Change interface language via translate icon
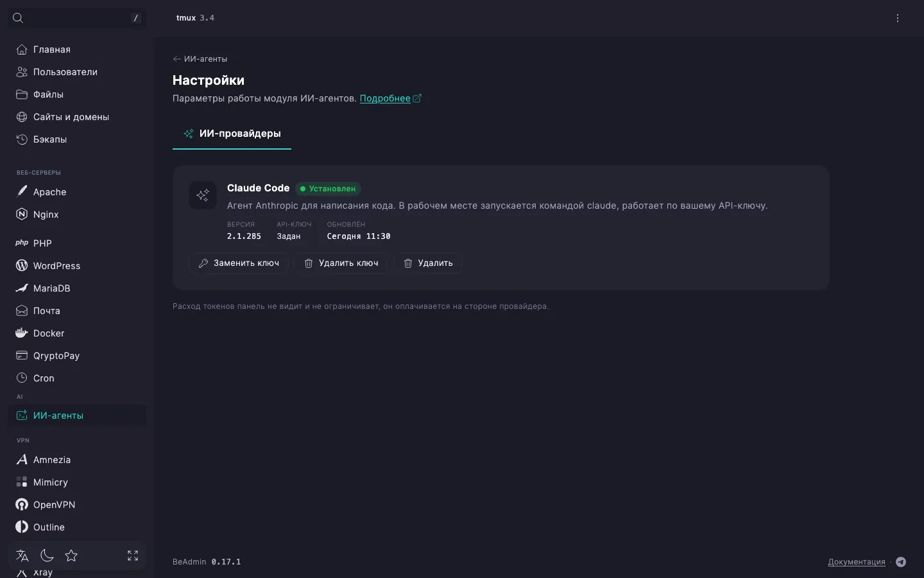Image resolution: width=924 pixels, height=578 pixels. click(x=22, y=556)
